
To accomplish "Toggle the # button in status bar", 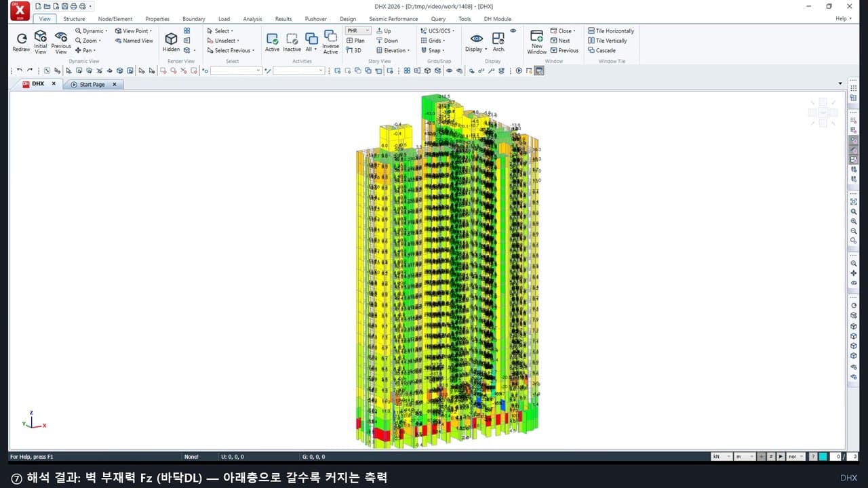I will 771,457.
